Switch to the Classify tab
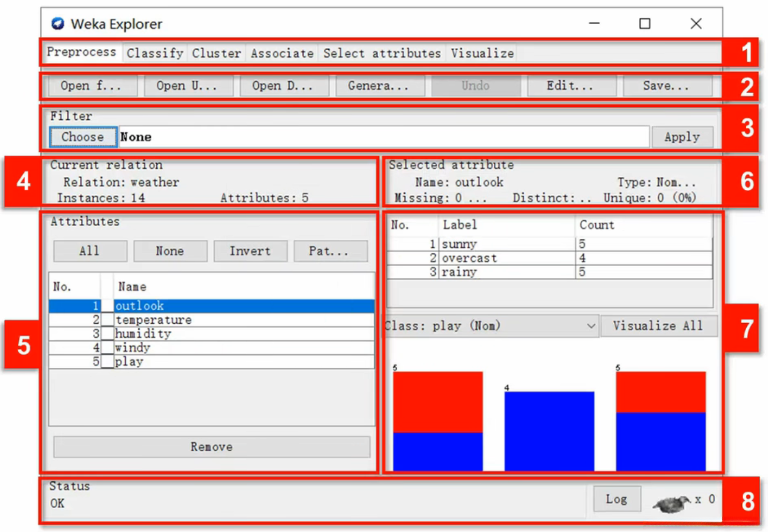The image size is (768, 532). (155, 53)
